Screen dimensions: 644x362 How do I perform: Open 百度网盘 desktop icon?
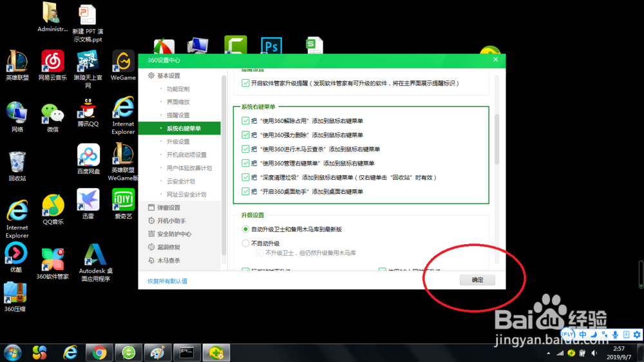pyautogui.click(x=88, y=158)
